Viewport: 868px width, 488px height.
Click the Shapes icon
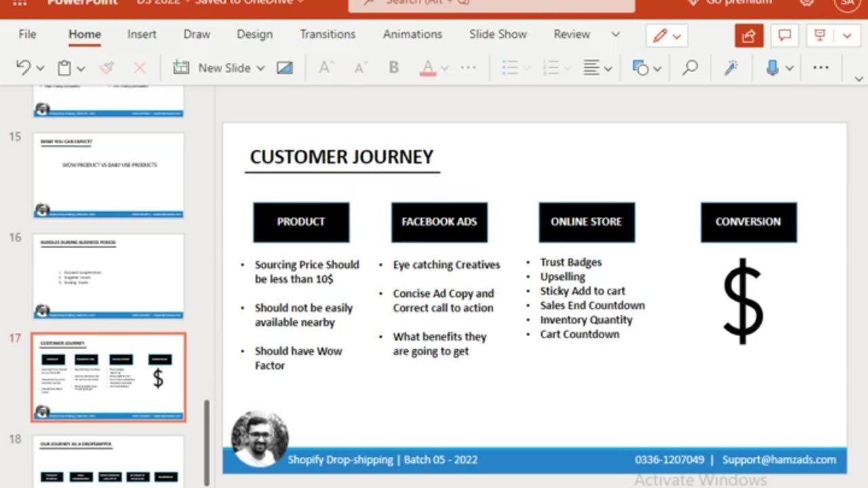coord(640,68)
